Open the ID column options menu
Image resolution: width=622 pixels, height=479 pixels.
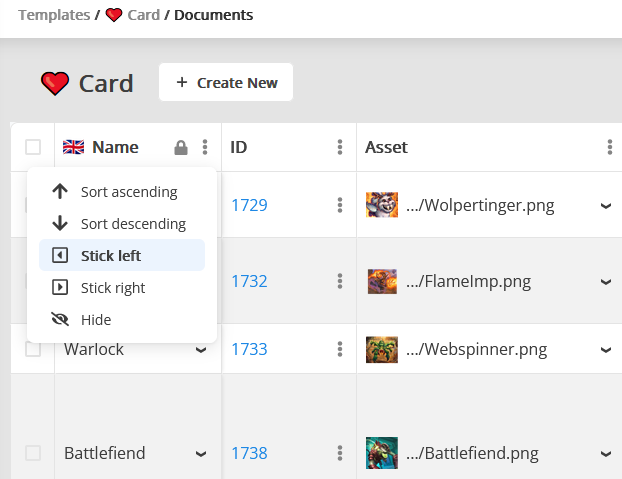(340, 147)
